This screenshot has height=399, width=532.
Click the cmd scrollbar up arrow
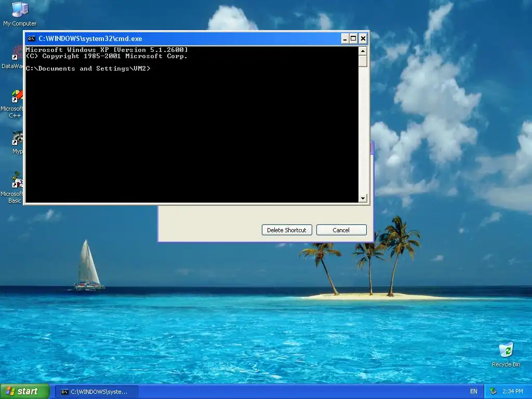coord(363,51)
